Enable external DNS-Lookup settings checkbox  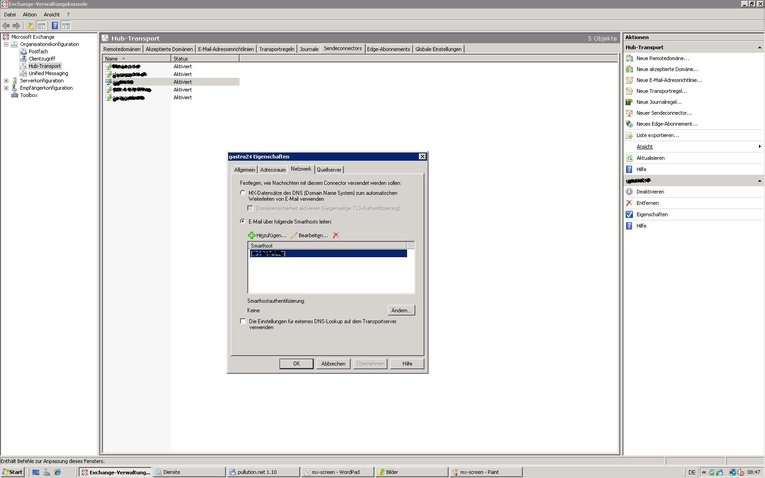pos(242,321)
